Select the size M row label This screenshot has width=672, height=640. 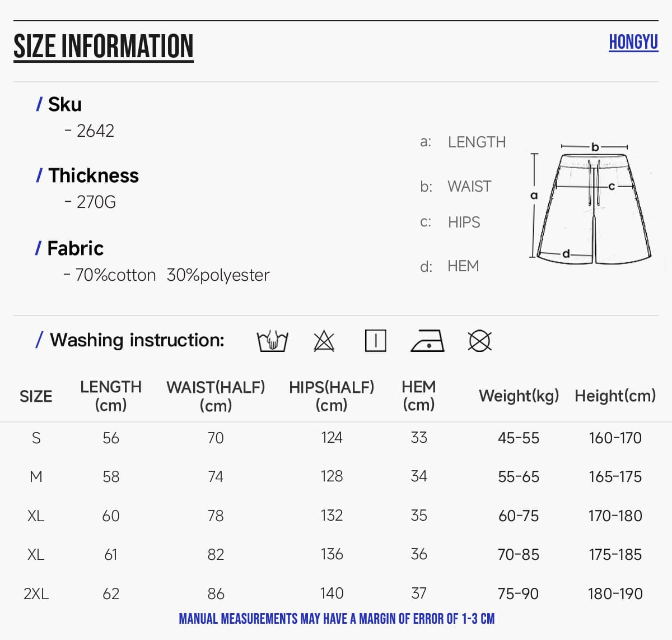point(36,476)
